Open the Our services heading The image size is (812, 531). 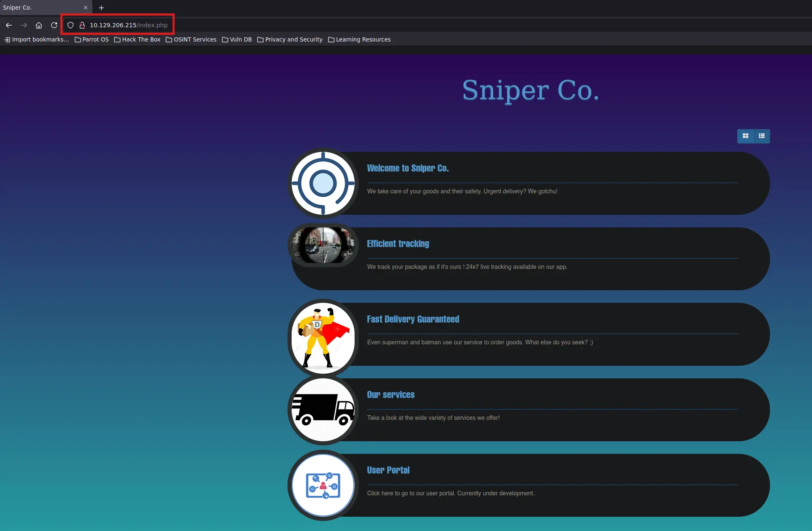(391, 395)
